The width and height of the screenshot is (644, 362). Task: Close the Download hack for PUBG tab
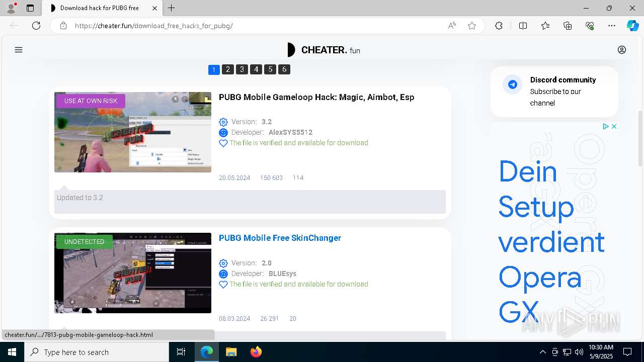tap(154, 8)
